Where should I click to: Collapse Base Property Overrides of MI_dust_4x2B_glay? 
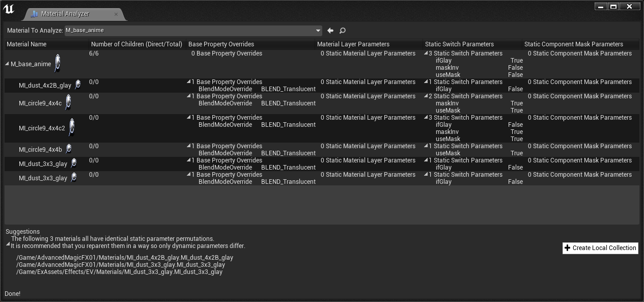[189, 82]
